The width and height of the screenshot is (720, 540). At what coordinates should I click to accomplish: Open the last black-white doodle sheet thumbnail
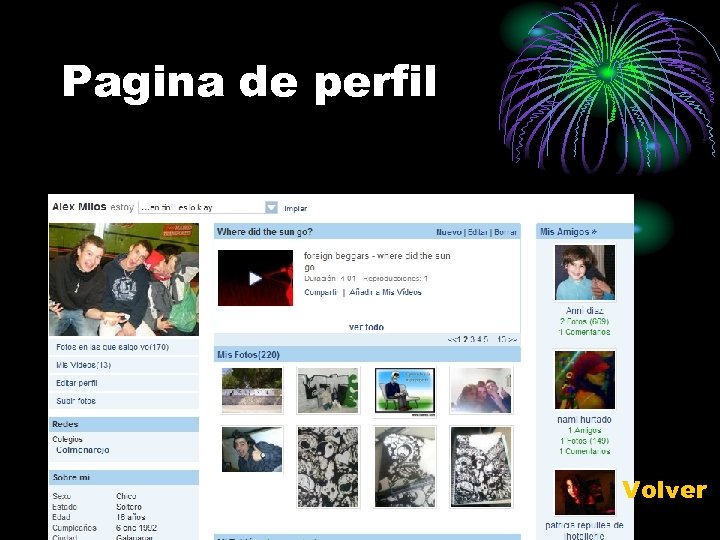[481, 467]
